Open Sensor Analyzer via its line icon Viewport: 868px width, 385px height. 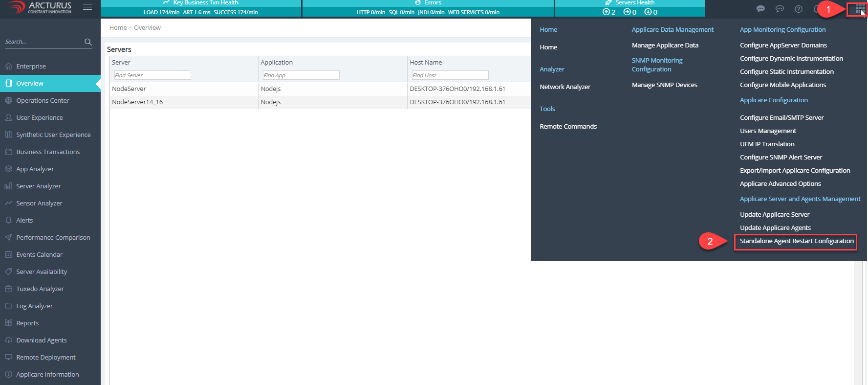8,203
